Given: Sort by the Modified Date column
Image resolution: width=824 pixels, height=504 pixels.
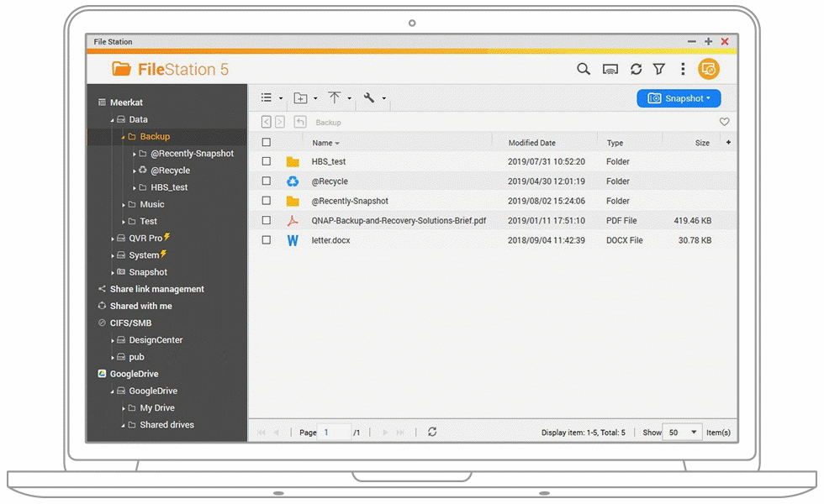Looking at the screenshot, I should coord(531,143).
